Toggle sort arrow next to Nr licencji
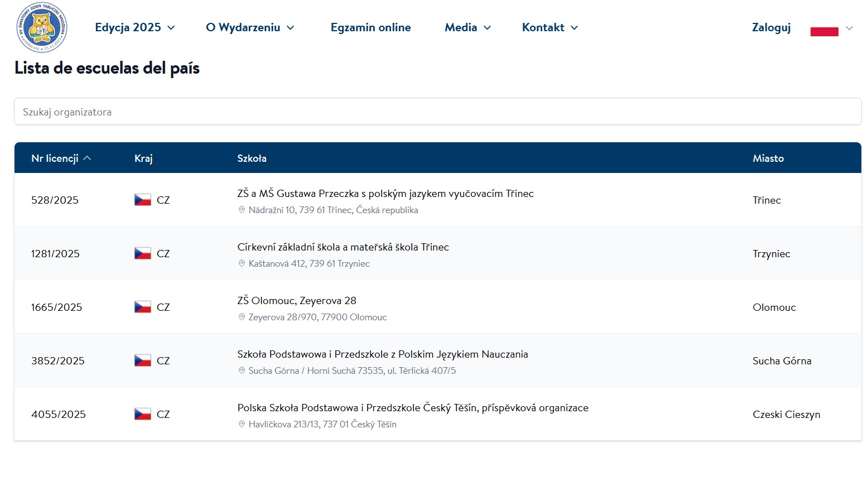 click(87, 158)
